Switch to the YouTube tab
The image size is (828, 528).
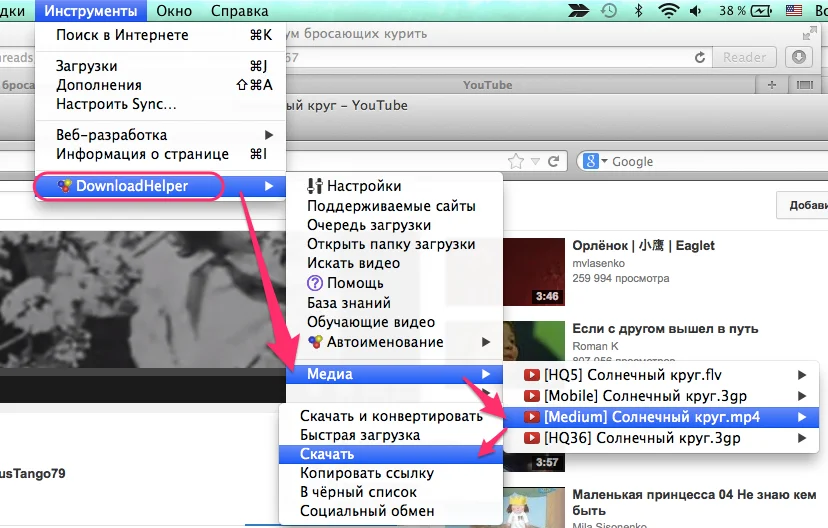(487, 85)
